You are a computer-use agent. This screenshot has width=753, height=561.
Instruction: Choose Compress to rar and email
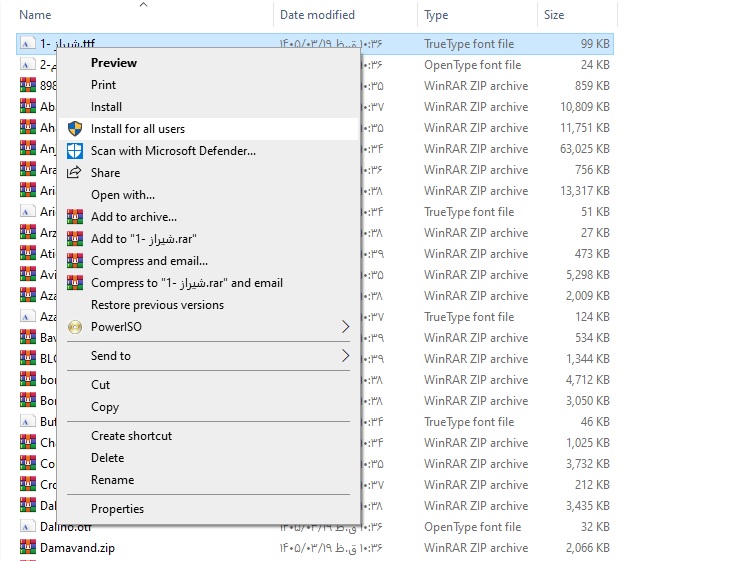[x=208, y=283]
